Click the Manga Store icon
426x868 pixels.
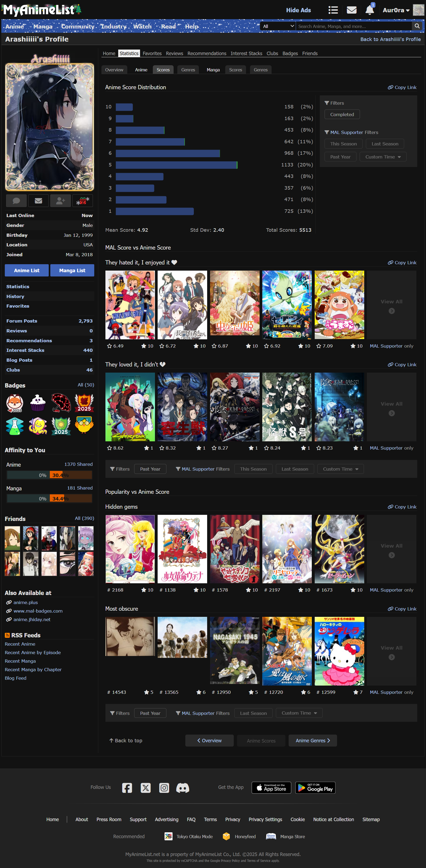[x=271, y=836]
